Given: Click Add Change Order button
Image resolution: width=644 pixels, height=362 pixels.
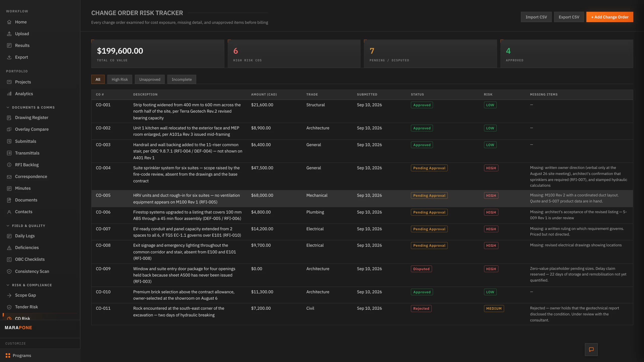Looking at the screenshot, I should (x=610, y=17).
